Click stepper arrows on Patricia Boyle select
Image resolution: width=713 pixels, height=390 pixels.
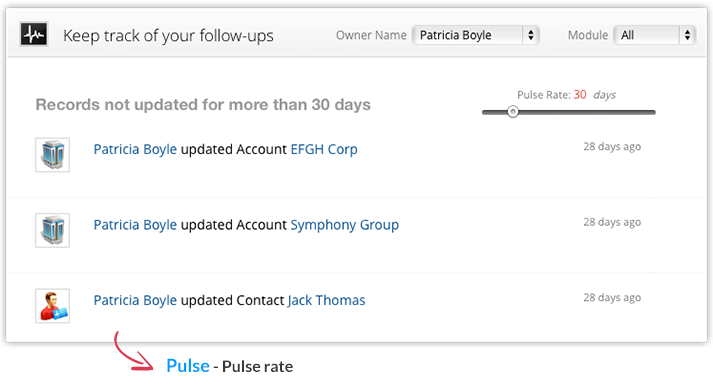(x=531, y=35)
